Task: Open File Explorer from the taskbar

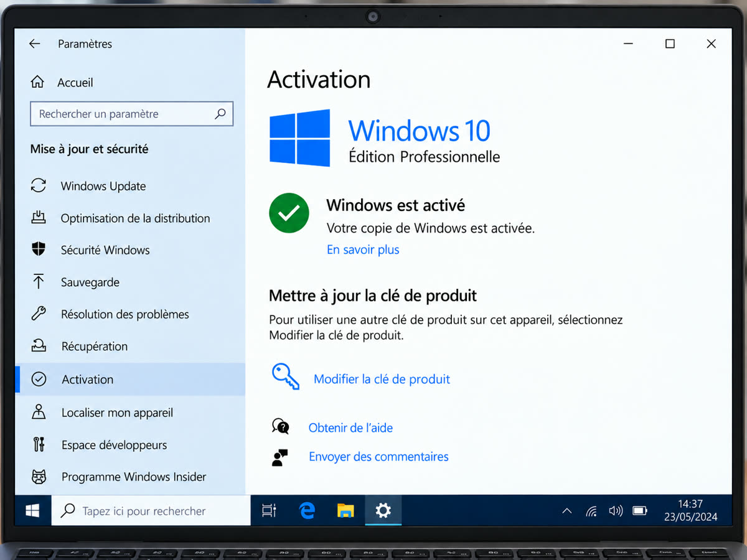Action: 345,511
